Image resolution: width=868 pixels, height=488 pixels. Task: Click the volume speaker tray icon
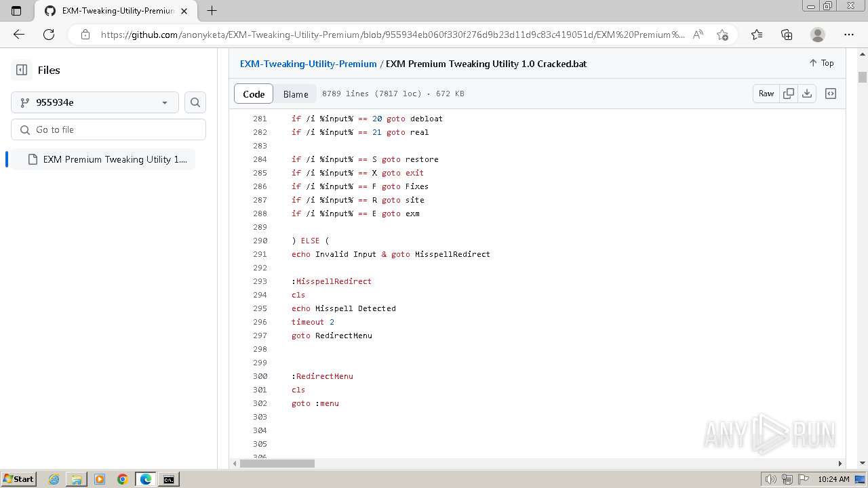(771, 479)
